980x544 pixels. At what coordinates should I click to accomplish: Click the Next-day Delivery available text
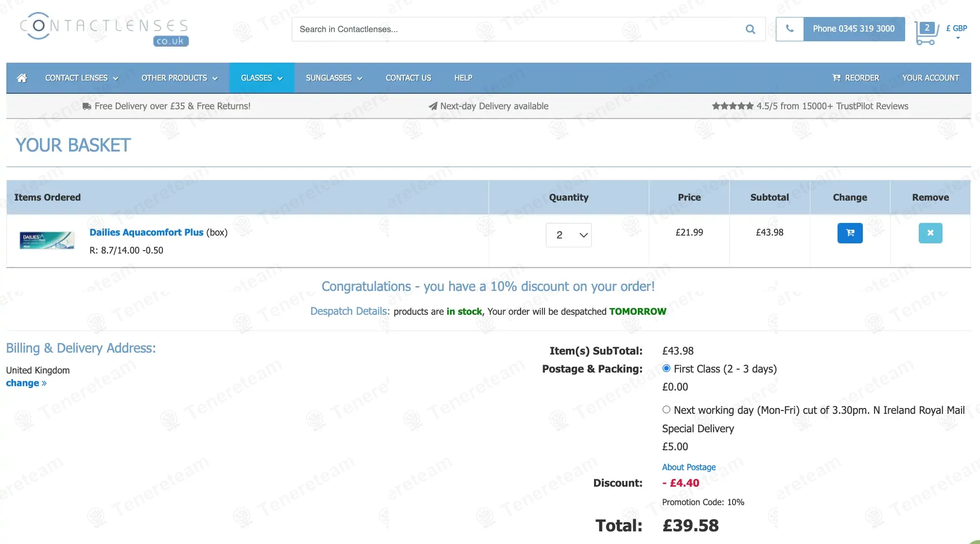[494, 106]
